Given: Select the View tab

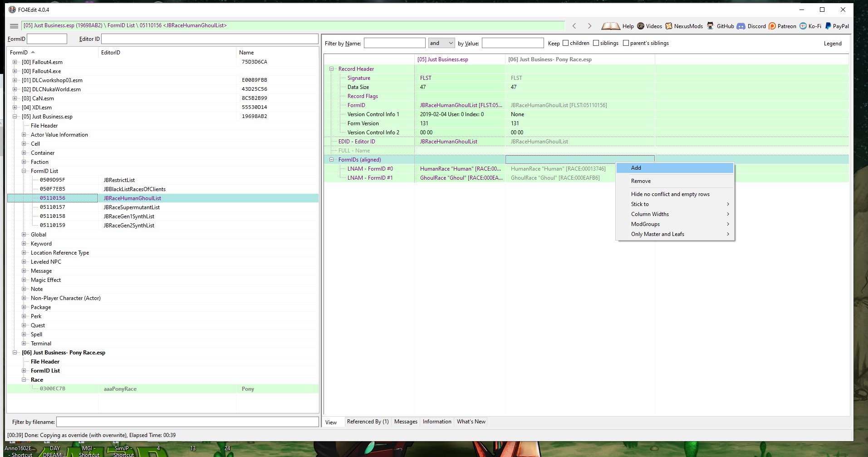Looking at the screenshot, I should click(331, 422).
